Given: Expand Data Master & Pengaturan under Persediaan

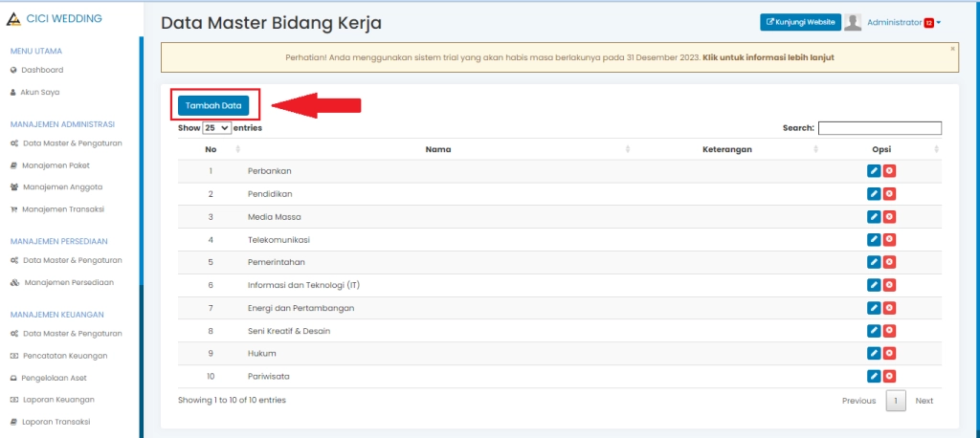Looking at the screenshot, I should point(66,260).
